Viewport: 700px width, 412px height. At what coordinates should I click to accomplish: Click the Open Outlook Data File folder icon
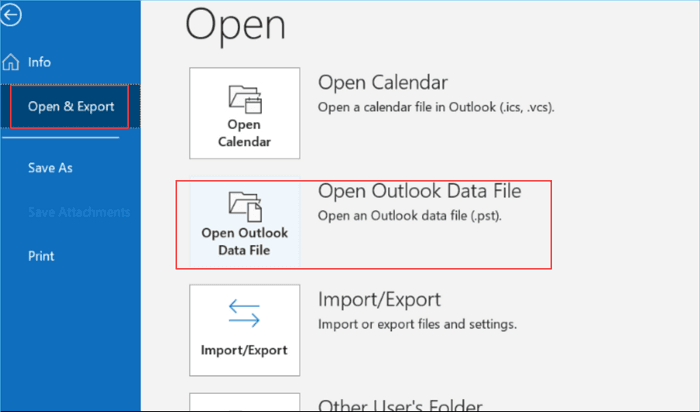coord(244,207)
